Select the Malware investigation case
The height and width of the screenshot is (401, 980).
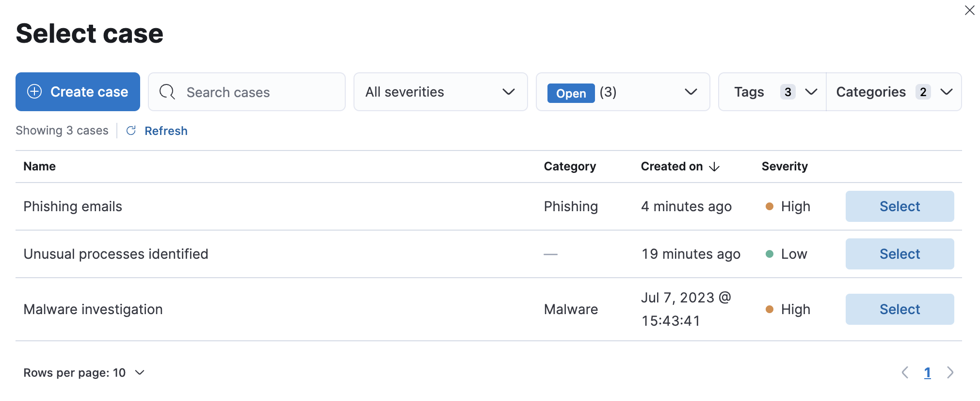pos(900,309)
